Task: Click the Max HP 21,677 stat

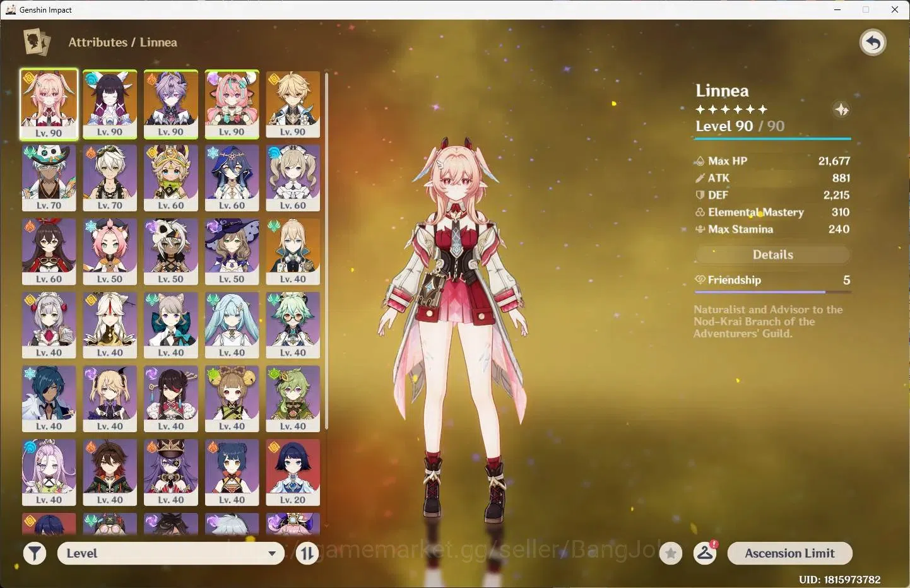Action: click(x=772, y=161)
